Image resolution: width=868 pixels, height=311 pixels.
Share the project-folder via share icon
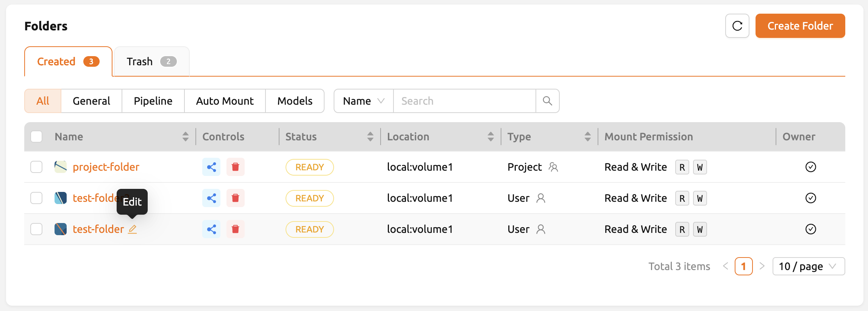coord(211,167)
